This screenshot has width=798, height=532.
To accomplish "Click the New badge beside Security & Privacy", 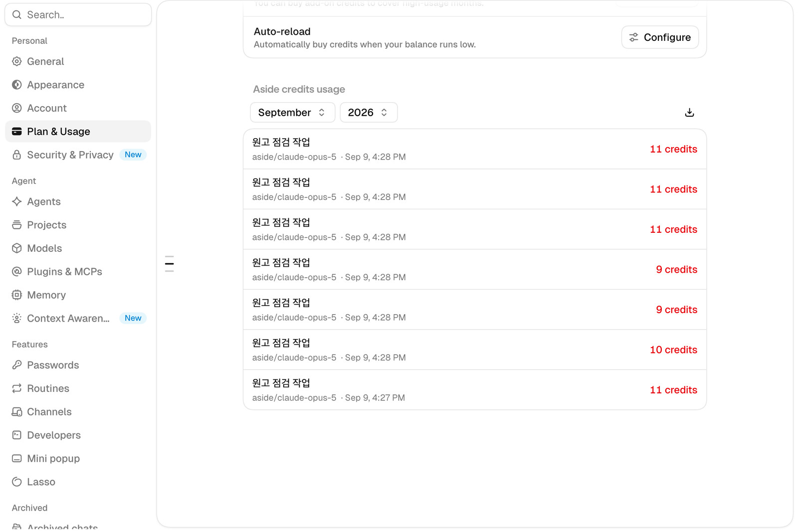I will click(133, 155).
